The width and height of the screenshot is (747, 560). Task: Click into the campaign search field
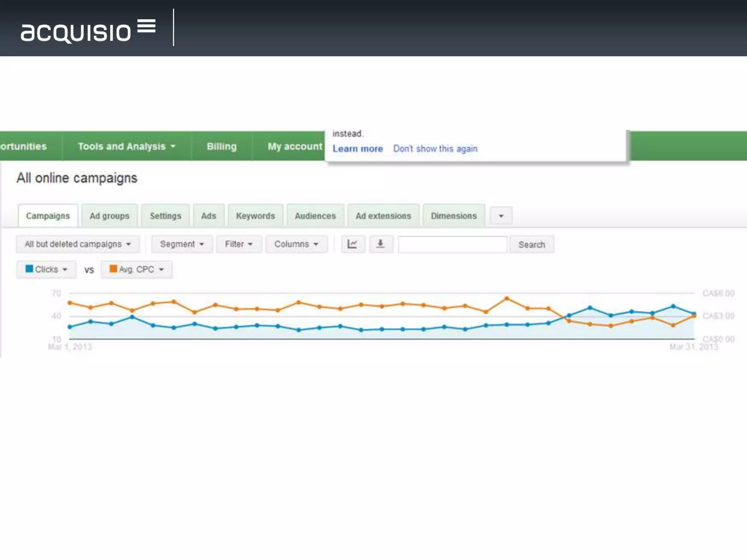[452, 245]
